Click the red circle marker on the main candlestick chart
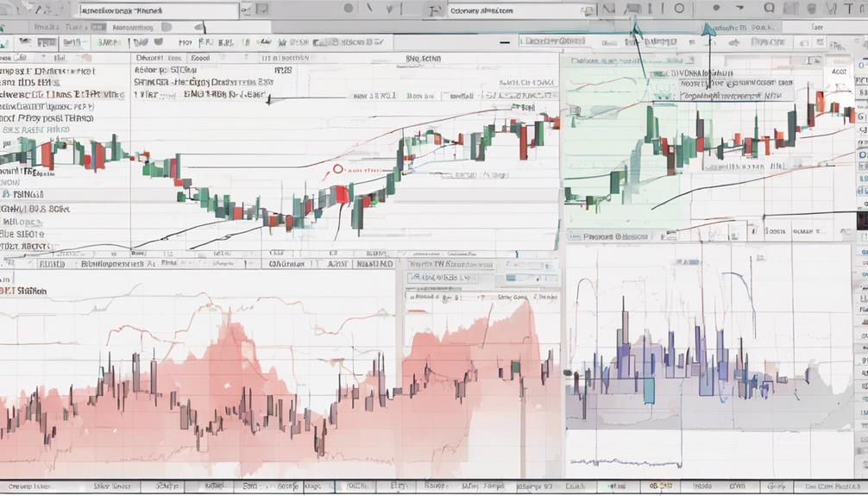The width and height of the screenshot is (868, 496). 337,169
